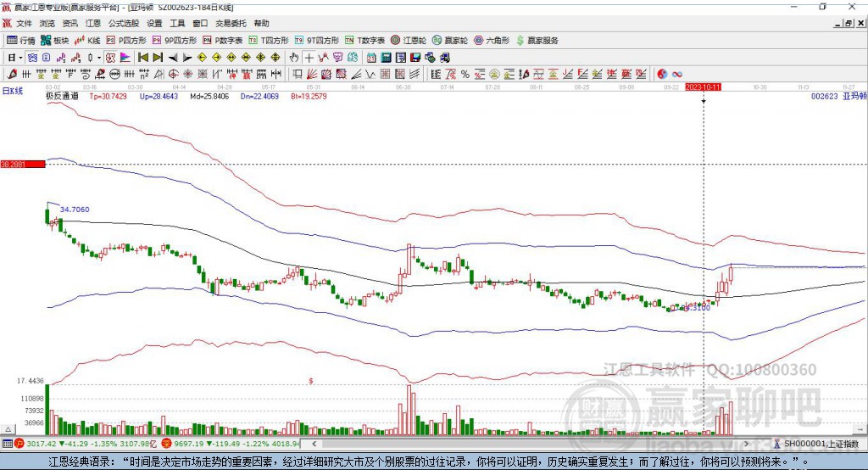
Task: Switch to the K线 chart view
Action: (87, 41)
